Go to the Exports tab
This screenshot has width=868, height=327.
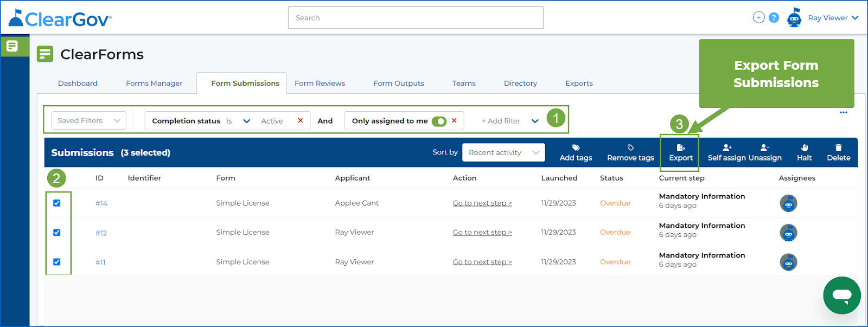click(579, 84)
